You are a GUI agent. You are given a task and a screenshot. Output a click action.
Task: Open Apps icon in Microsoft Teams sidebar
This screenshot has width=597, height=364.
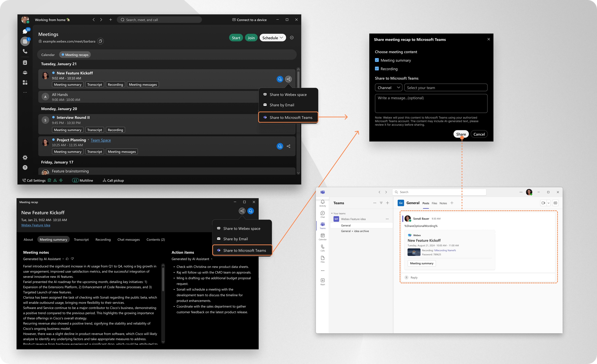(x=323, y=282)
